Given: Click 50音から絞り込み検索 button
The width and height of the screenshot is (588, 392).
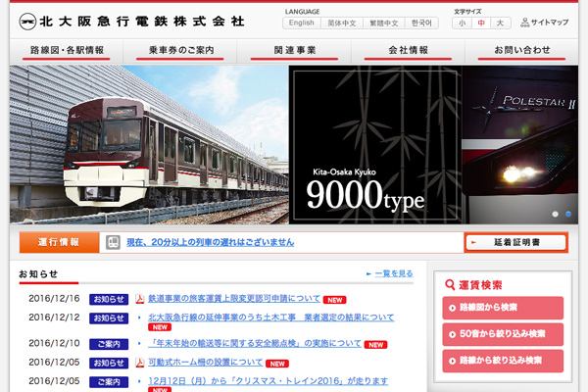Looking at the screenshot, I should [x=503, y=334].
